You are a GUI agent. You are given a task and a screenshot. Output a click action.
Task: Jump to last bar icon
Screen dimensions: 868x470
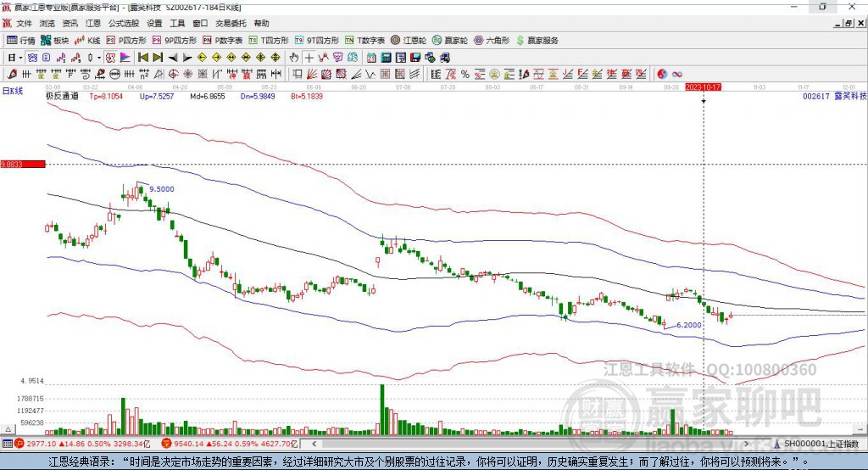[158, 58]
